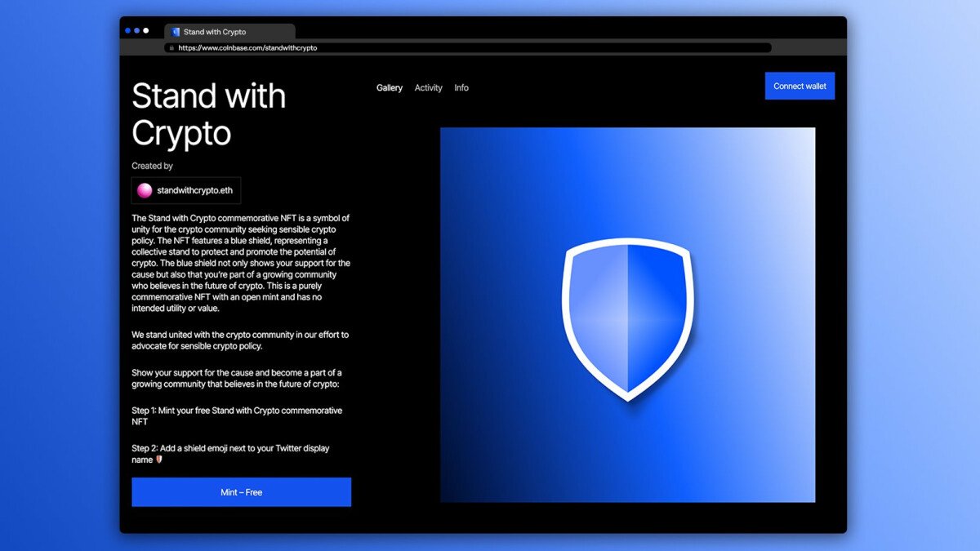Click the white dot window control
The width and height of the screenshot is (980, 551).
[145, 31]
